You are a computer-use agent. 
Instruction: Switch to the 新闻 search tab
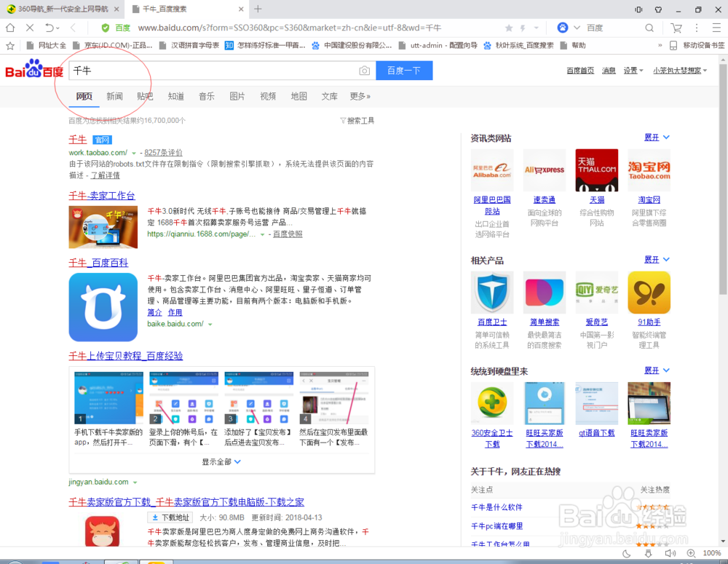[x=114, y=96]
